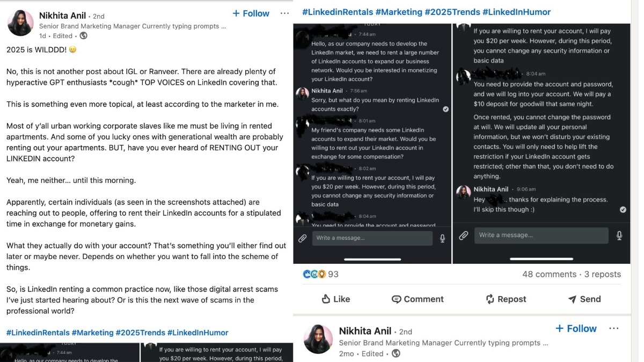Open the three-dots overflow menu on top post
This screenshot has width=644, height=362.
tap(284, 13)
